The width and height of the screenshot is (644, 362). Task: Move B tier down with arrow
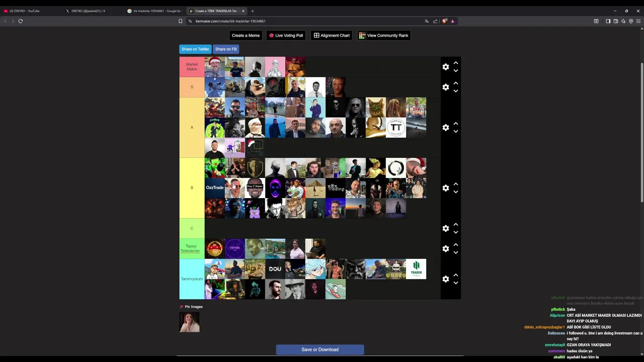pos(455,192)
